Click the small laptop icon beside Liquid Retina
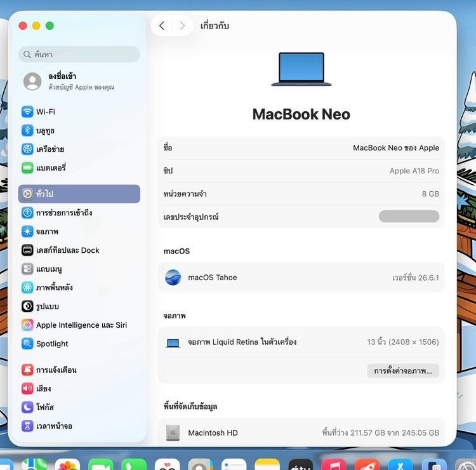Viewport: 476px width, 470px height. (173, 343)
